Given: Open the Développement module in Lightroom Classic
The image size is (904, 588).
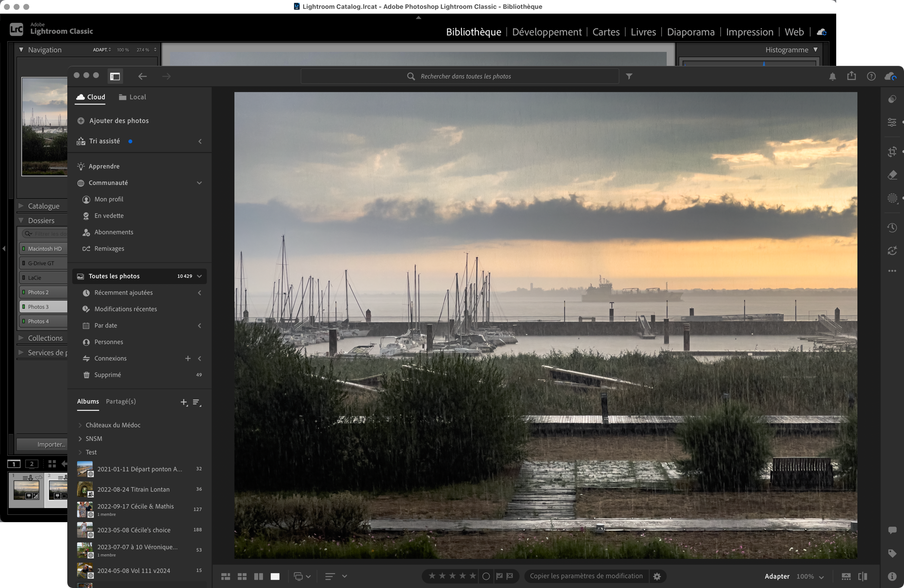Looking at the screenshot, I should (x=547, y=32).
